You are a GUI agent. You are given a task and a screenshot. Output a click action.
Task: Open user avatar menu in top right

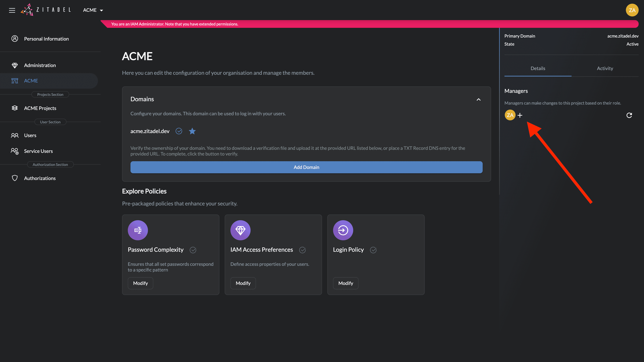click(632, 10)
